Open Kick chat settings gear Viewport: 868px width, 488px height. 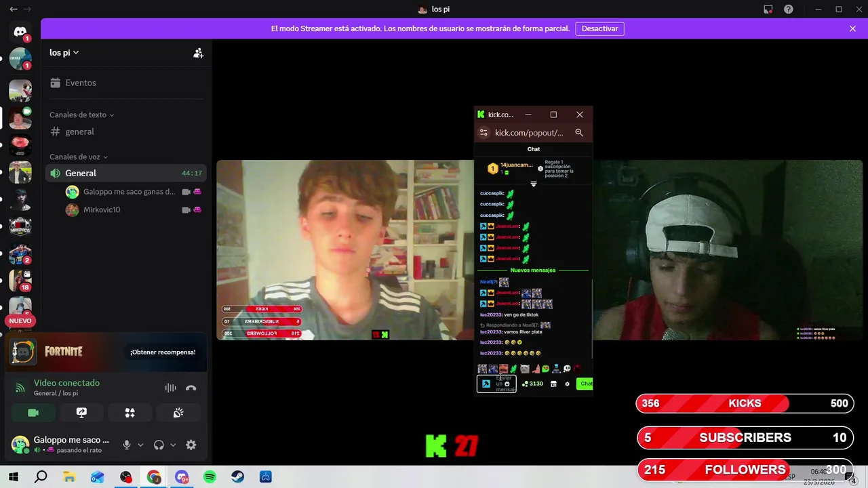click(568, 384)
